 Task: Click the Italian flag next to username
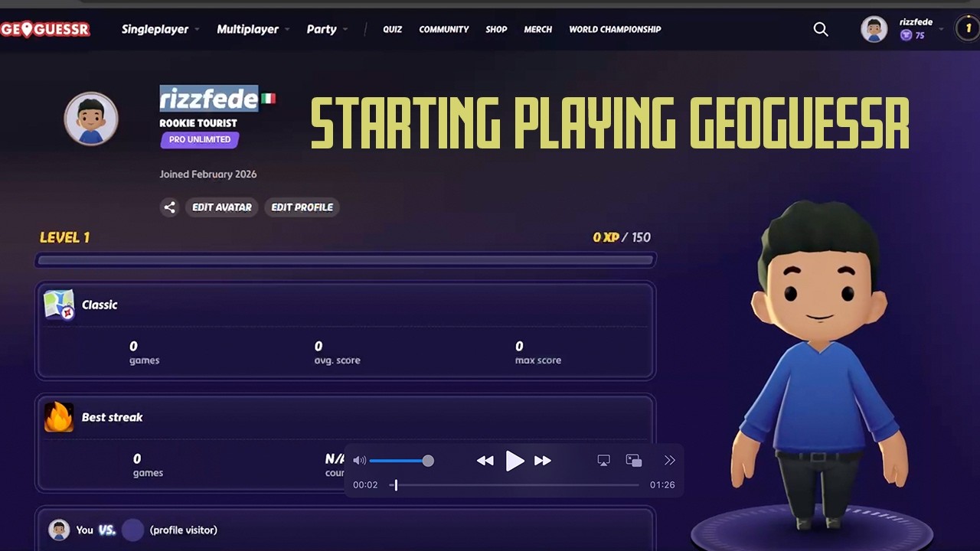[268, 99]
